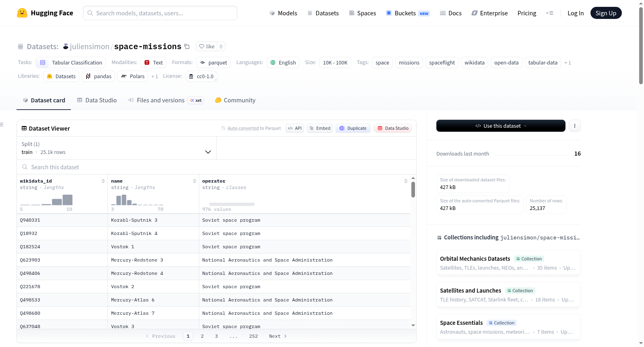Click the juliensimon author avatar

tap(66, 46)
